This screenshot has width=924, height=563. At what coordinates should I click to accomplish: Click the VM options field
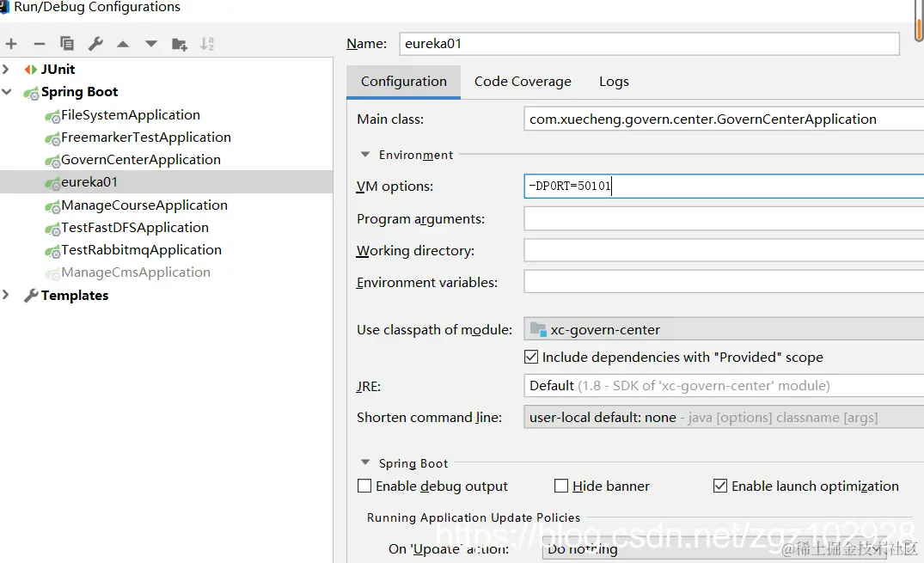coord(724,187)
